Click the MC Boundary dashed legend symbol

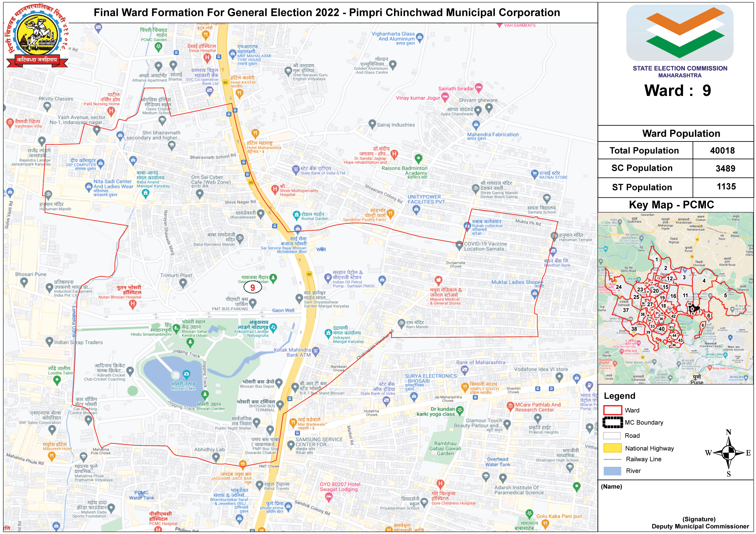pyautogui.click(x=612, y=423)
